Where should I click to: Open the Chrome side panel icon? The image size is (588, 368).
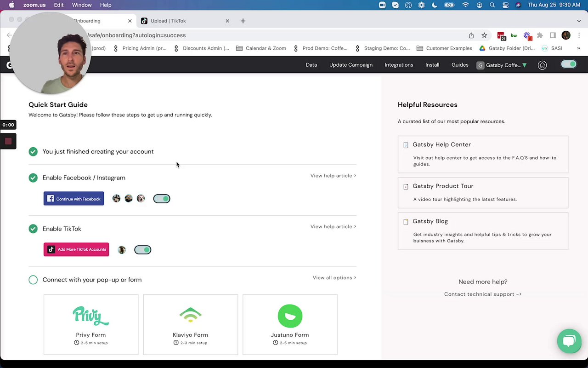[553, 35]
